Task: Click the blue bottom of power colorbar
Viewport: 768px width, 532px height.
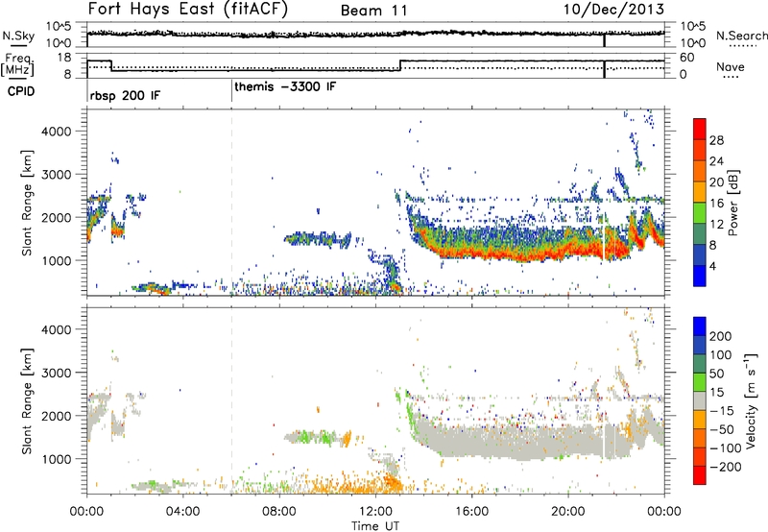Action: pos(700,276)
